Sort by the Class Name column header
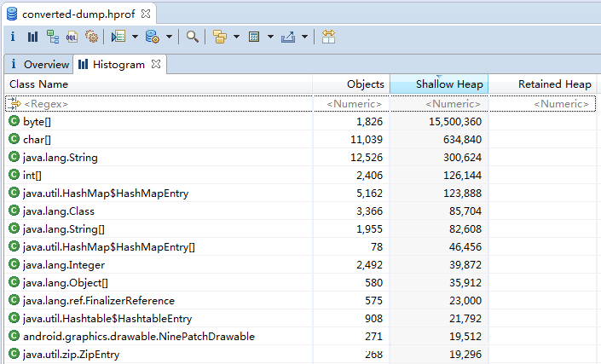Image resolution: width=601 pixels, height=364 pixels. [159, 84]
